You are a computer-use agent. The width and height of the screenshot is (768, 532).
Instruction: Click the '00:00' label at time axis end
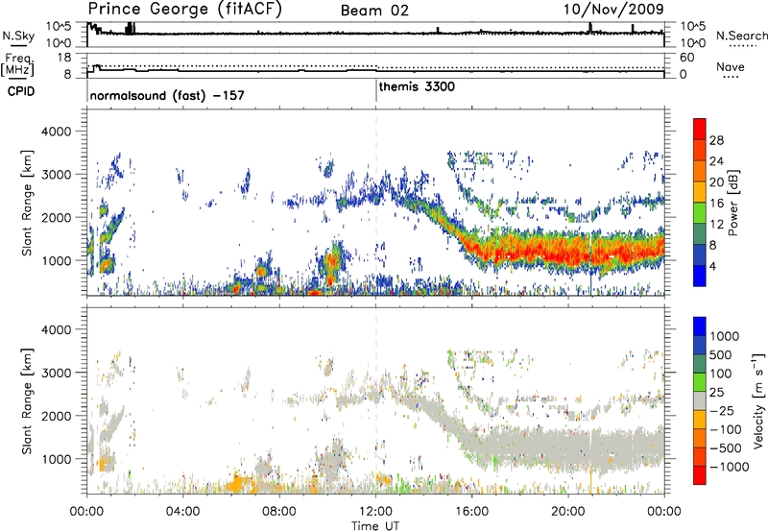(664, 512)
